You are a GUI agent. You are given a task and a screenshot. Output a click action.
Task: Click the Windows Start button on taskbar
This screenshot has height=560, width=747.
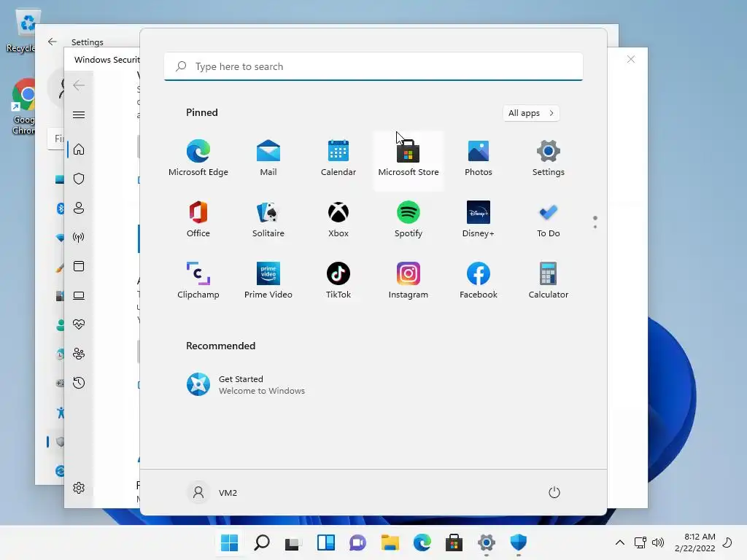tap(229, 542)
